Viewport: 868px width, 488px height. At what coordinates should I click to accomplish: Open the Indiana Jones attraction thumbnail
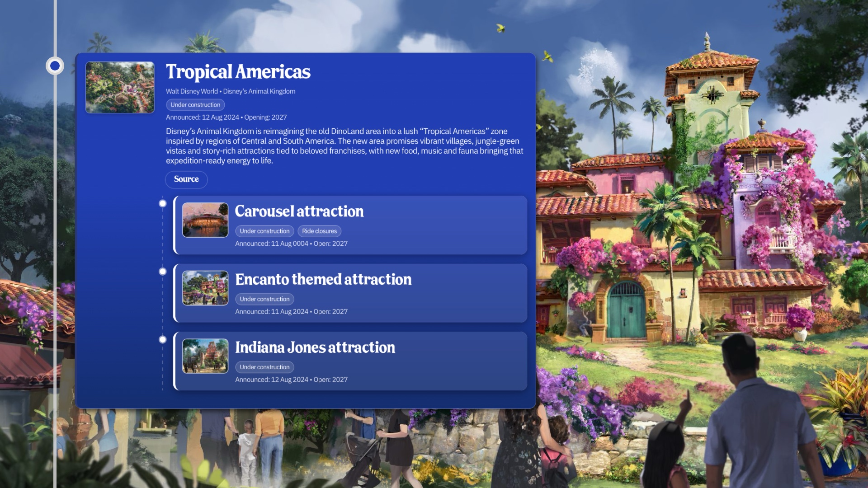(205, 356)
